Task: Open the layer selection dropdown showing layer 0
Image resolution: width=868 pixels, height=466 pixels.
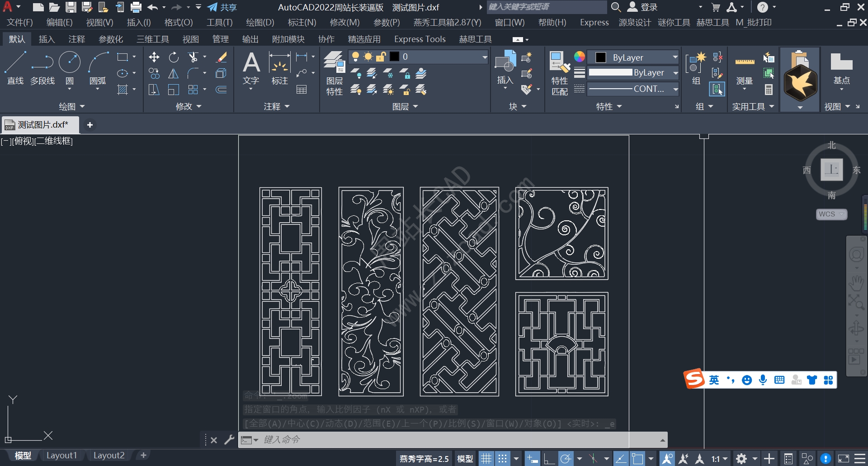Action: (x=484, y=57)
